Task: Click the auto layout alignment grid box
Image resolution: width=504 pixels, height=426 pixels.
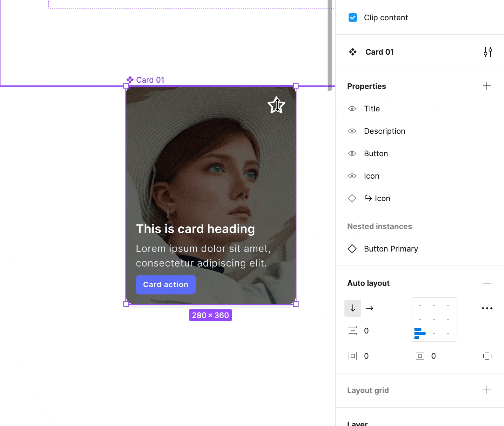Action: [434, 319]
